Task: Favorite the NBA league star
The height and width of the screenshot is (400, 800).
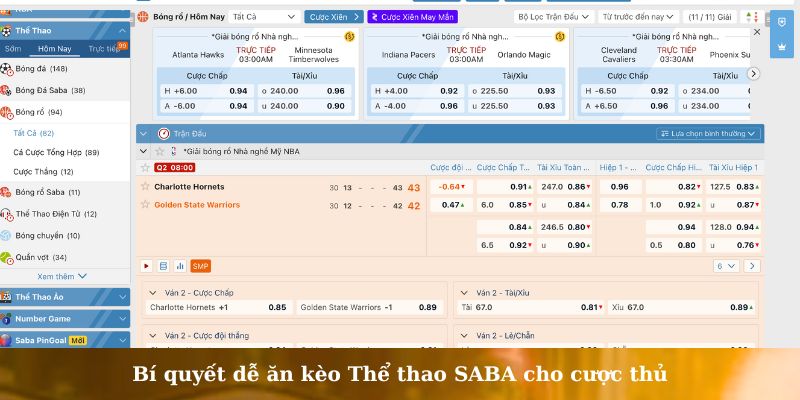Action: (x=160, y=152)
